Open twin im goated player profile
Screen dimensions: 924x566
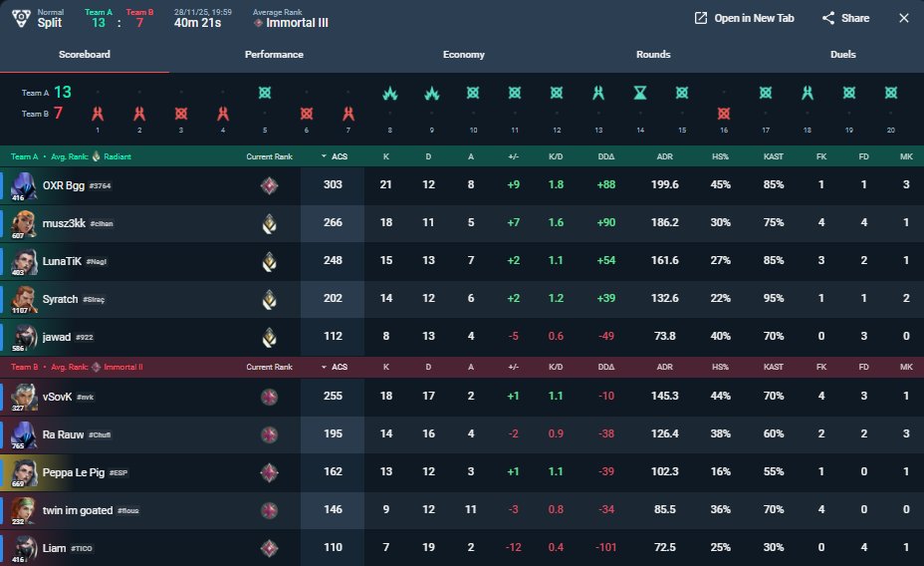click(78, 510)
